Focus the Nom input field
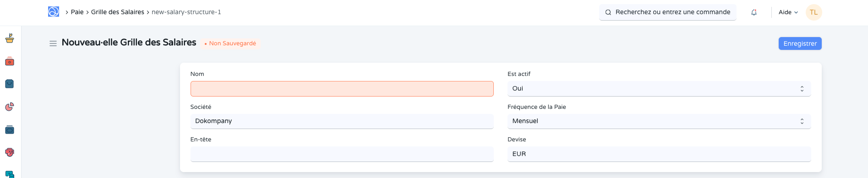Screen dimensions: 868x178 (342, 89)
